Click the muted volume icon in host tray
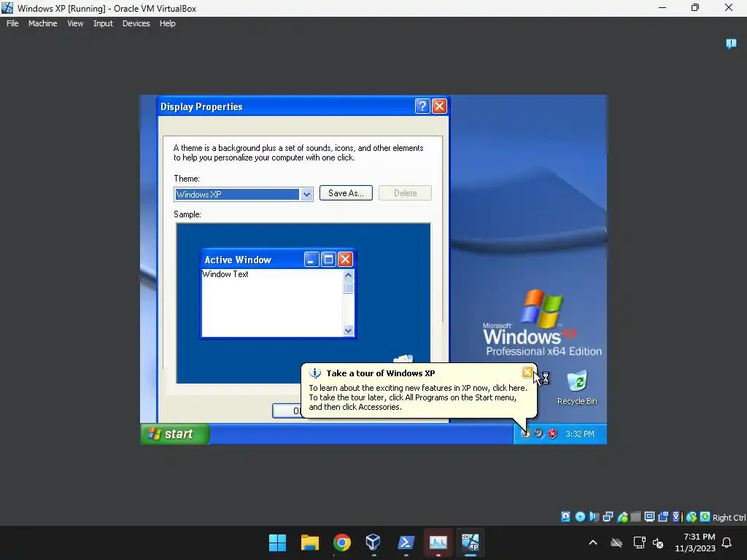747x560 pixels. [659, 542]
